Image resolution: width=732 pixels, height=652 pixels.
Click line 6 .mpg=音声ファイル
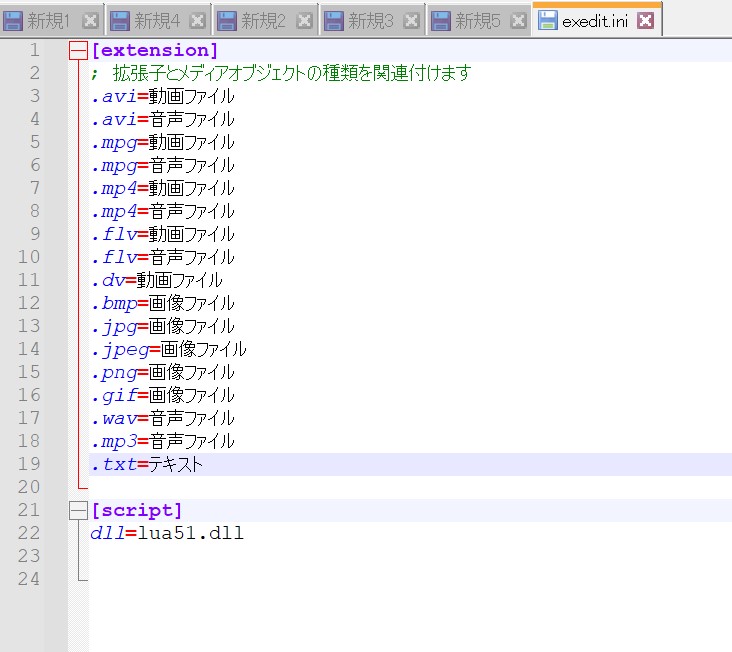pyautogui.click(x=163, y=165)
